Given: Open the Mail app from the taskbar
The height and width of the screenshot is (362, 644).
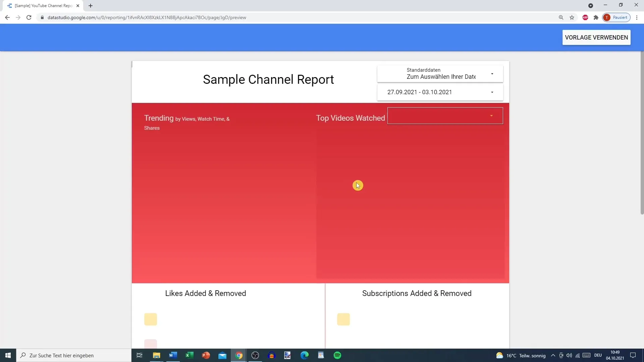Looking at the screenshot, I should [222, 355].
